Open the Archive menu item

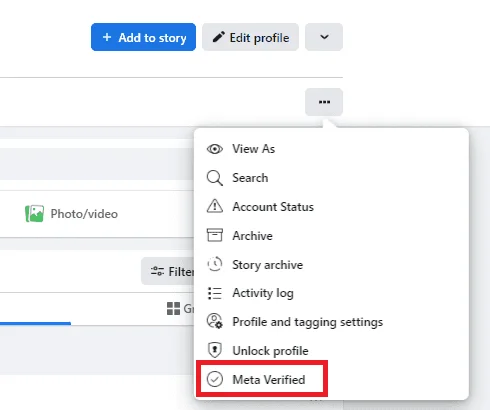click(331, 236)
